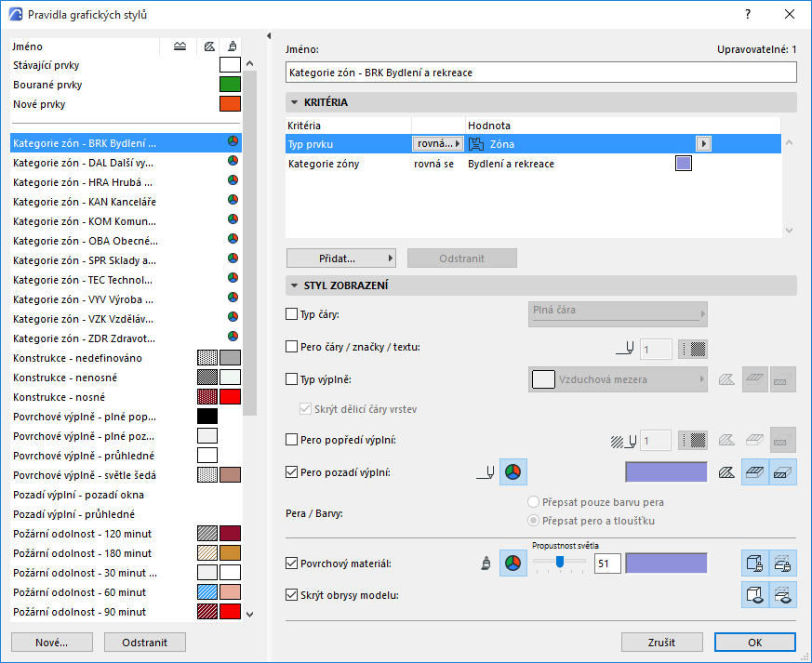The width and height of the screenshot is (812, 663).
Task: Click the cut fill column header icon
Action: 180,46
